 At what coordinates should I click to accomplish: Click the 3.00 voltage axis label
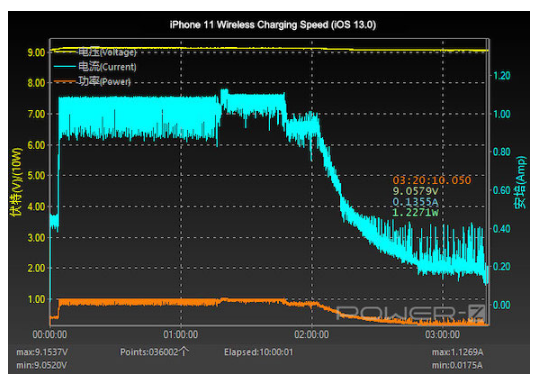(x=36, y=238)
